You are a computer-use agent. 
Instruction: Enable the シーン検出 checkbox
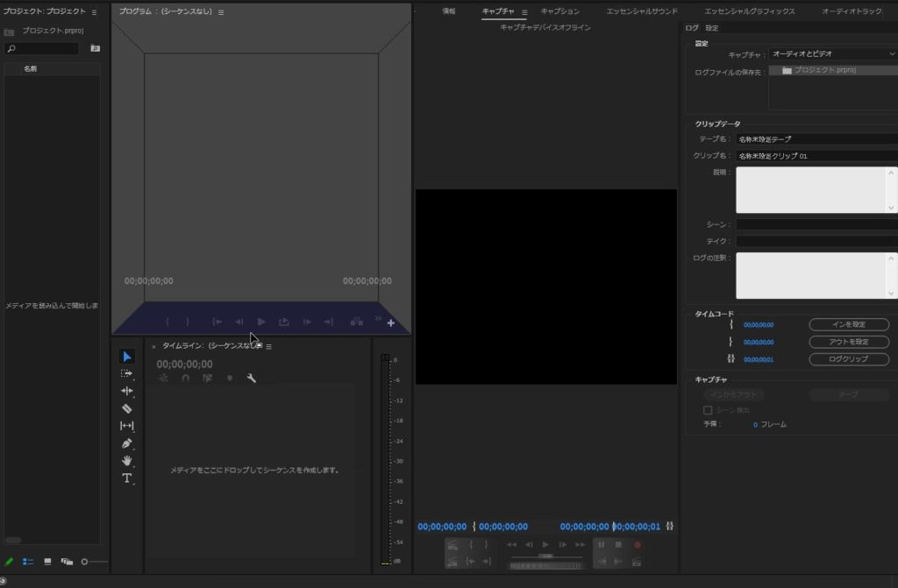(x=708, y=409)
